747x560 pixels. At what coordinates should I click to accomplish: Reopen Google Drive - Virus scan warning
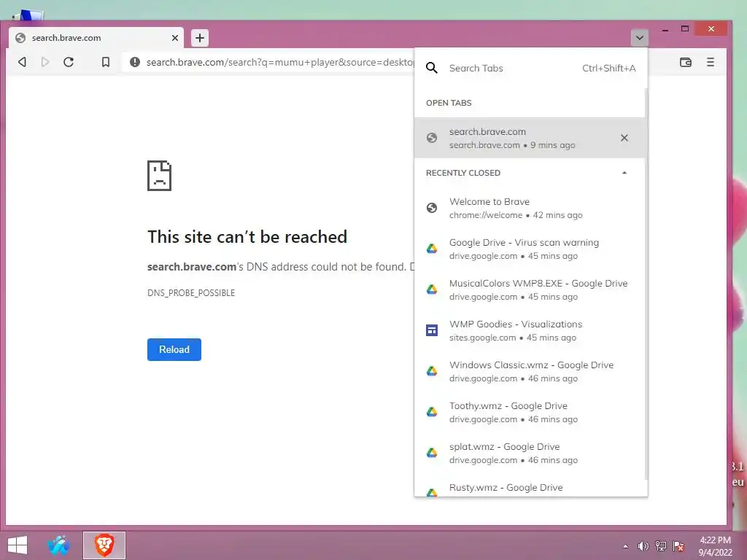click(x=530, y=249)
